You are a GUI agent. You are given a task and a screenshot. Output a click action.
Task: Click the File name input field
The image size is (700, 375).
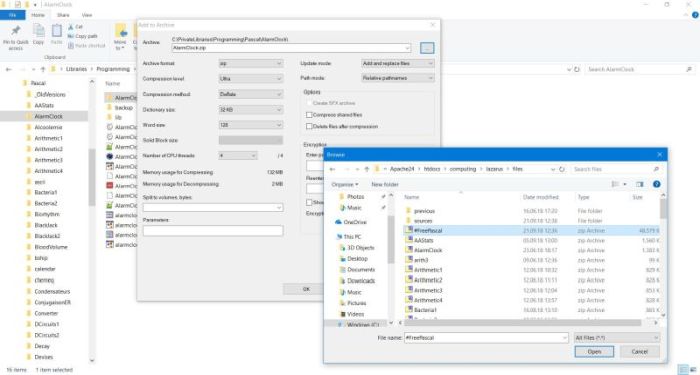click(x=486, y=338)
